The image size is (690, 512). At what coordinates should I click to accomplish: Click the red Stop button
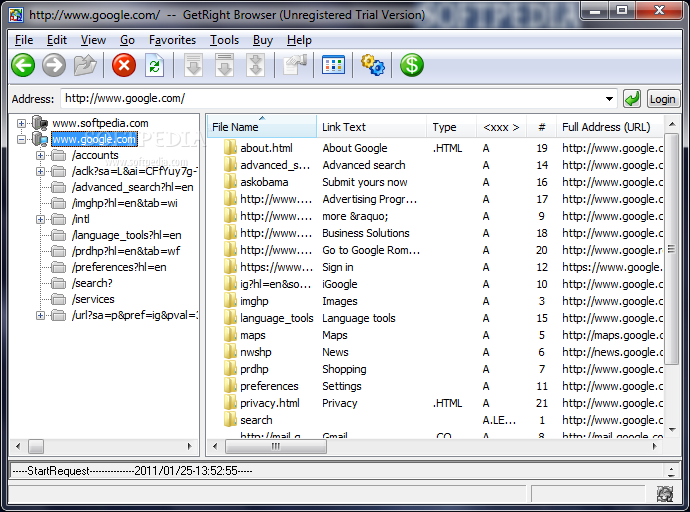click(x=124, y=65)
